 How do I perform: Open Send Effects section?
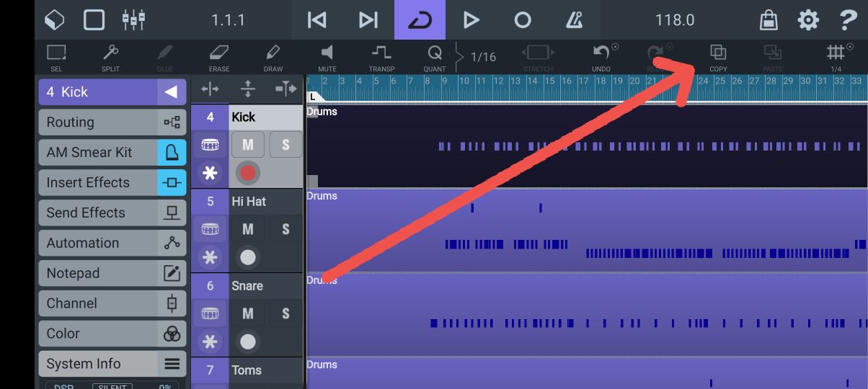(x=112, y=213)
